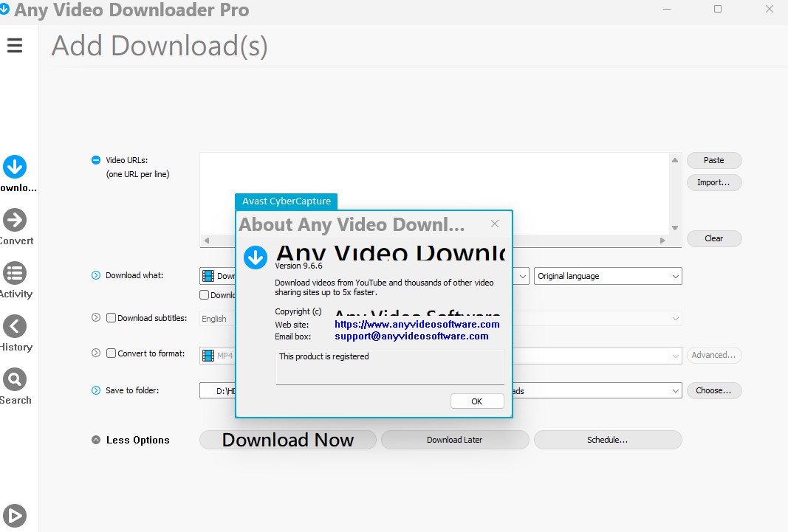788x532 pixels.
Task: Open the Search sidebar icon
Action: (15, 379)
